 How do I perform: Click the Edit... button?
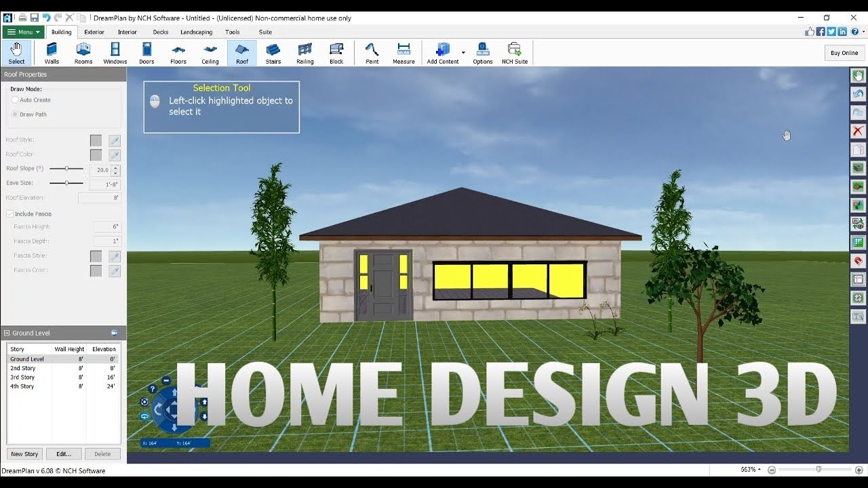coord(64,454)
